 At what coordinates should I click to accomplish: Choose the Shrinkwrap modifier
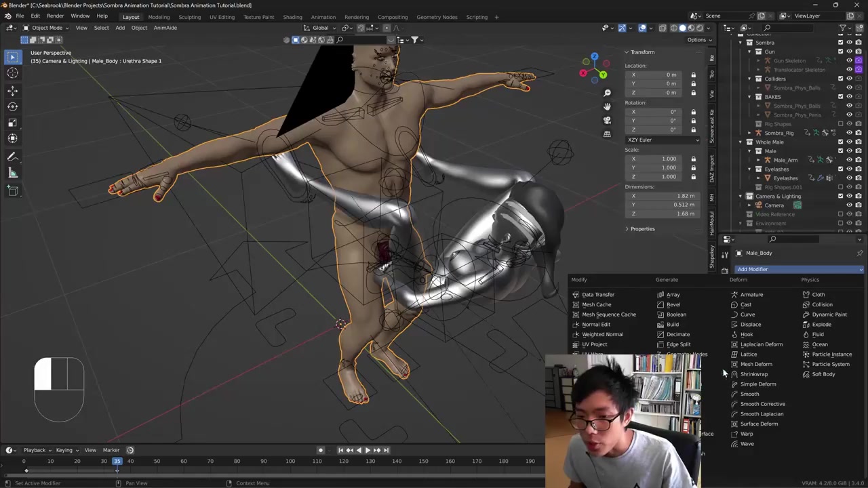tap(753, 374)
